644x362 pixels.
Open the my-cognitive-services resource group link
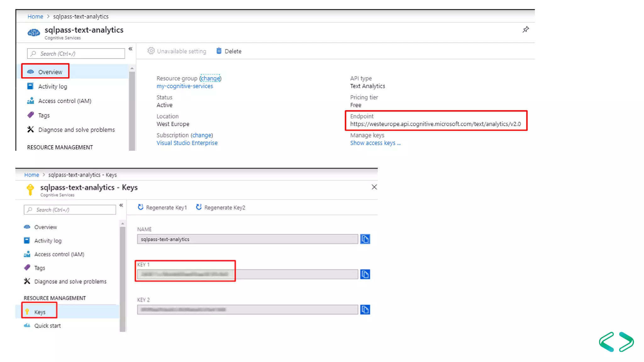185,86
